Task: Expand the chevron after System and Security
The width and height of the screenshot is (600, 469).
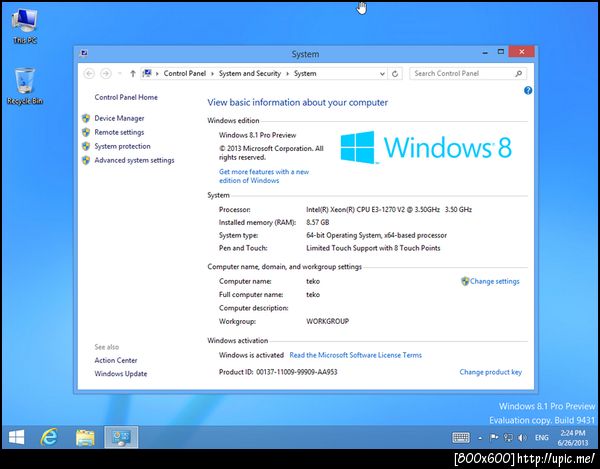Action: [x=287, y=74]
